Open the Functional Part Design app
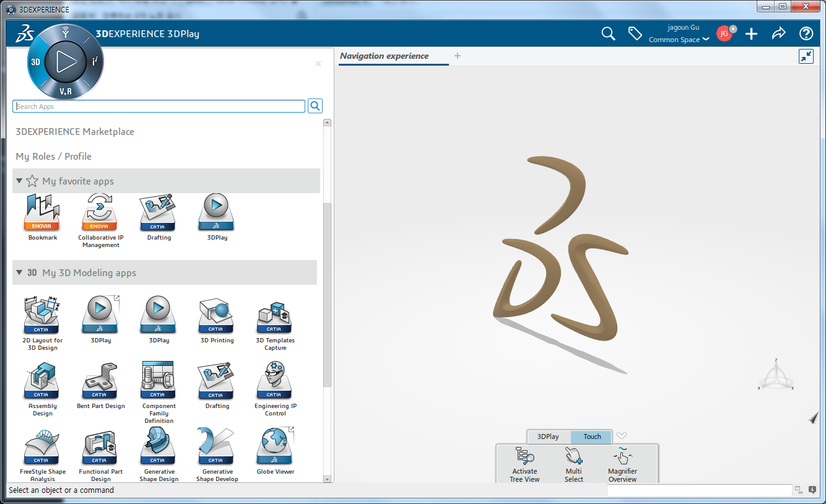 (100, 454)
